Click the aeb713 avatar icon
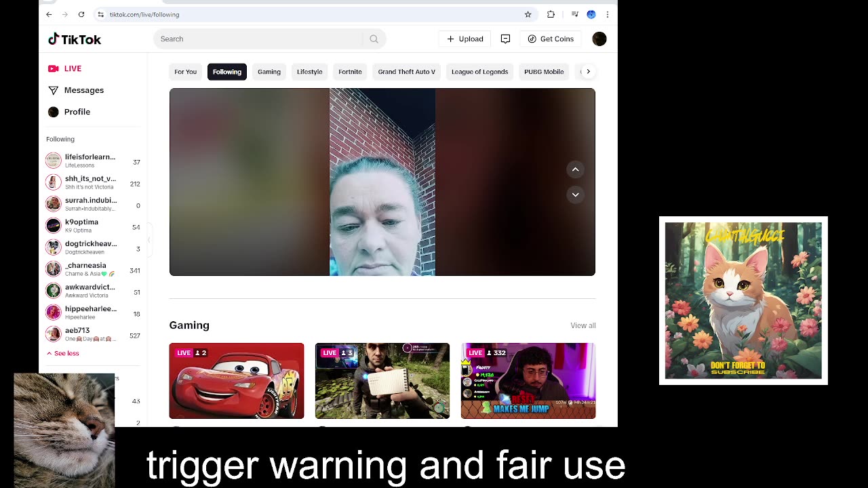 tap(53, 334)
